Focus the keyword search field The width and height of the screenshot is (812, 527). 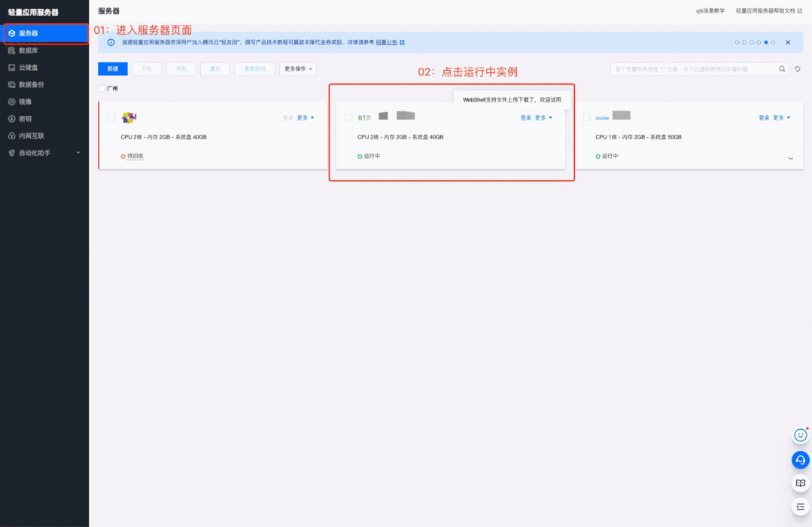tap(694, 69)
